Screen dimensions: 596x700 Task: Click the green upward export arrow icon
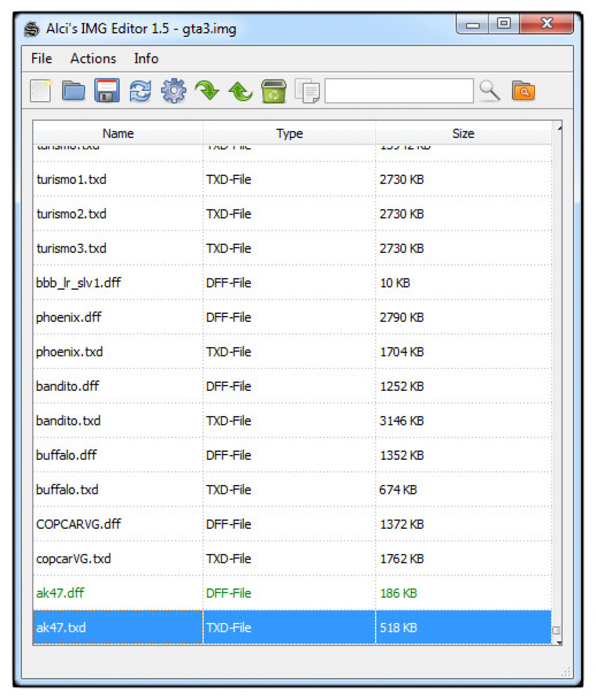point(240,91)
